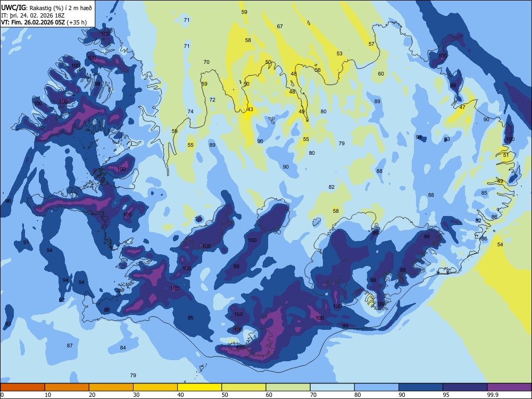Click the 99.9 label on the legend scale
The height and width of the screenshot is (399, 532).
[493, 395]
